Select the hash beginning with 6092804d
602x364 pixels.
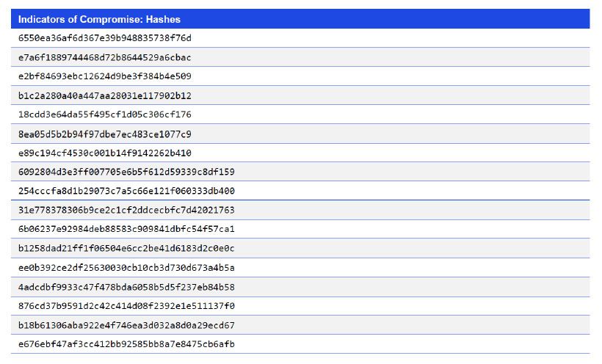[x=126, y=172]
